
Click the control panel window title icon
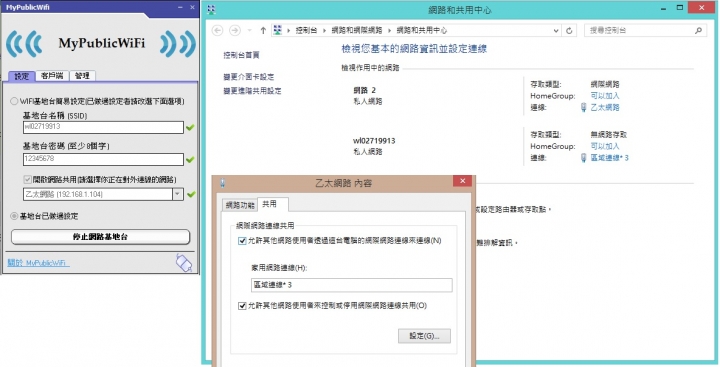point(211,9)
